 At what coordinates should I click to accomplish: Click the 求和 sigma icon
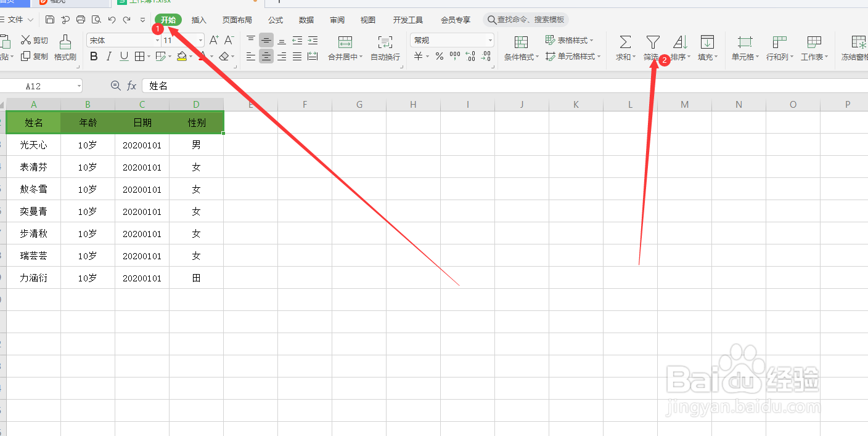coord(625,42)
